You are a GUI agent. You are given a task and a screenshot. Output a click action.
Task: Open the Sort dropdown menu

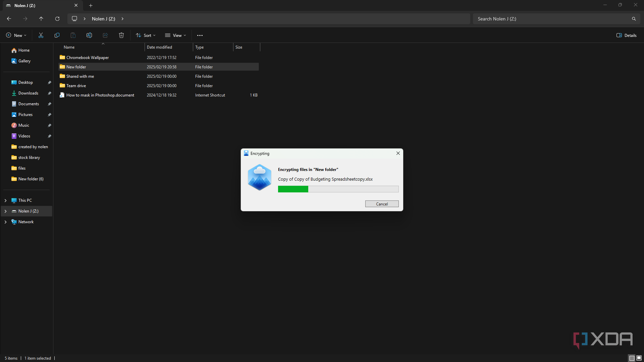pos(146,35)
